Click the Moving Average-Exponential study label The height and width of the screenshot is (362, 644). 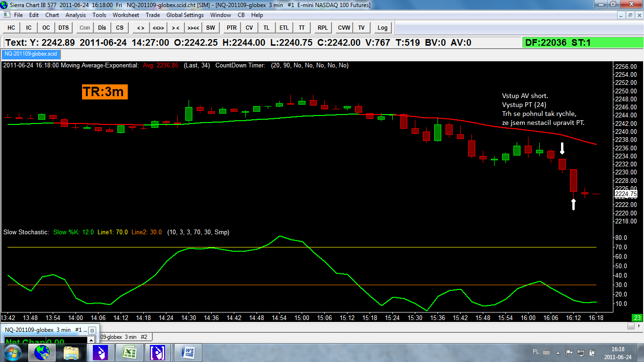[x=99, y=66]
